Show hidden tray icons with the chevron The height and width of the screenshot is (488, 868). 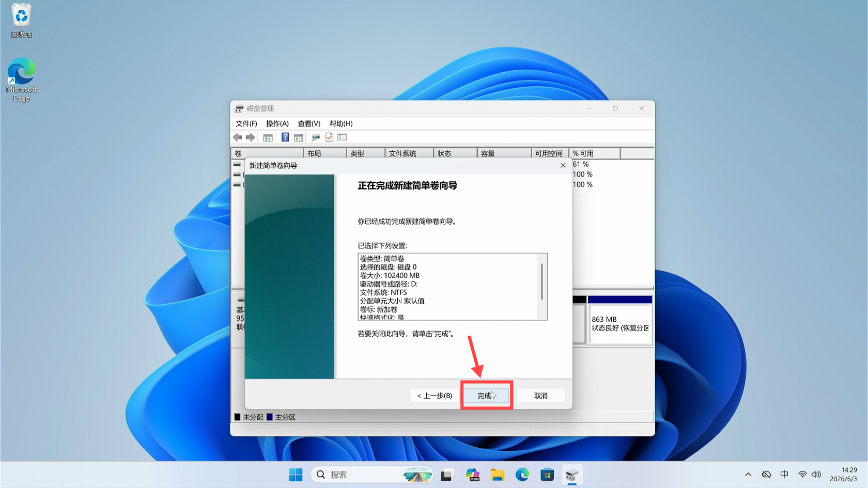(748, 475)
